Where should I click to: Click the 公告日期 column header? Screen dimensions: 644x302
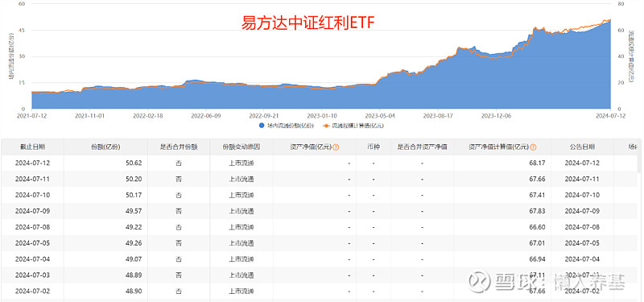pos(582,147)
